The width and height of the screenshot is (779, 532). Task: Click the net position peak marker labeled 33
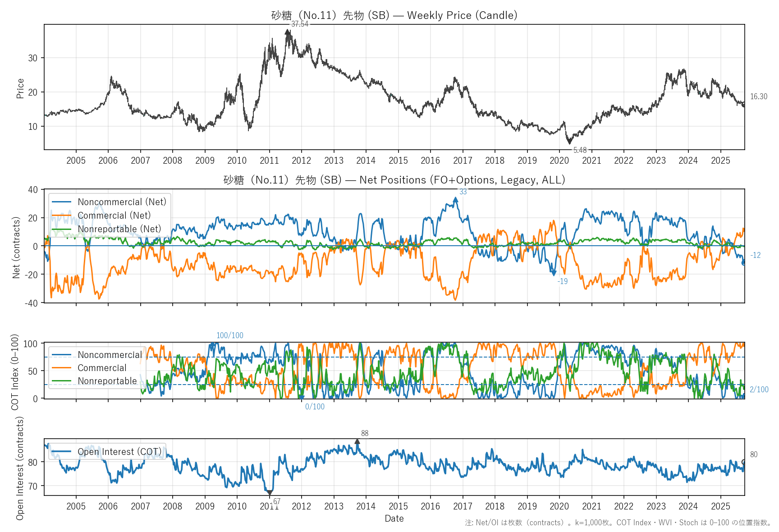pos(456,200)
